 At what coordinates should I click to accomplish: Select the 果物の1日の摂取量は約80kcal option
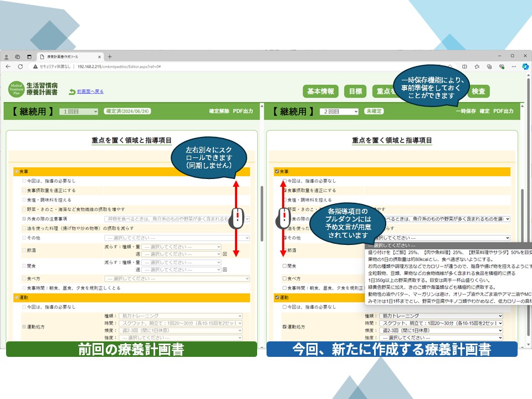pyautogui.click(x=448, y=259)
